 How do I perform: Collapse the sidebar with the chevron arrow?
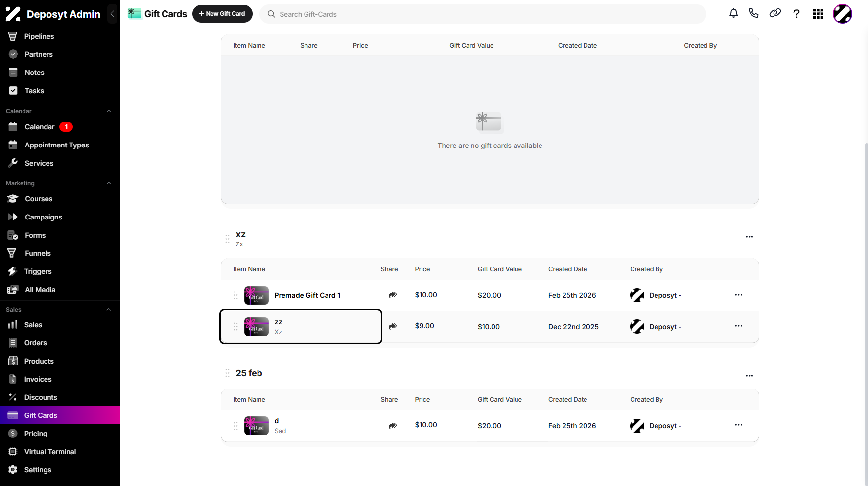[x=112, y=14]
